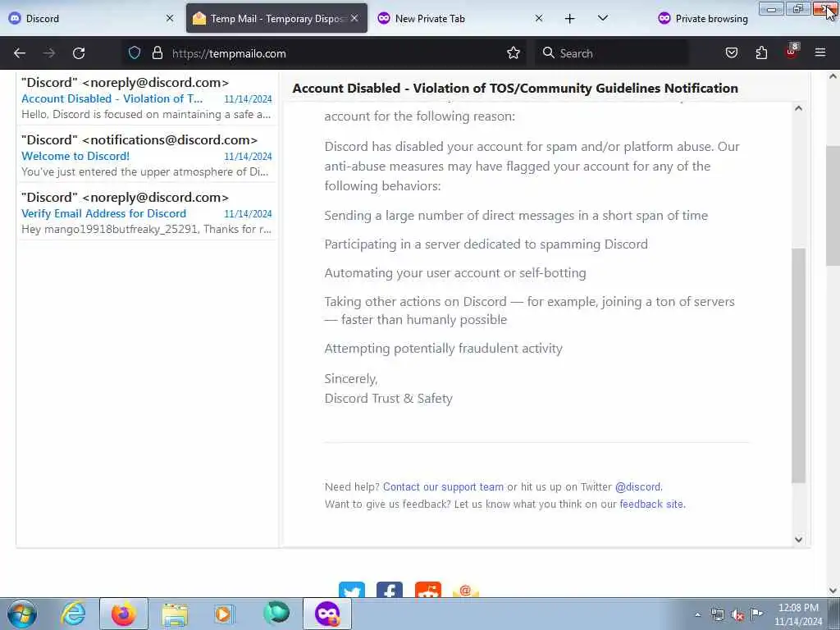This screenshot has height=630, width=840.
Task: Click preview text Hey mango19918butfreaky_25291
Action: [x=146, y=230]
